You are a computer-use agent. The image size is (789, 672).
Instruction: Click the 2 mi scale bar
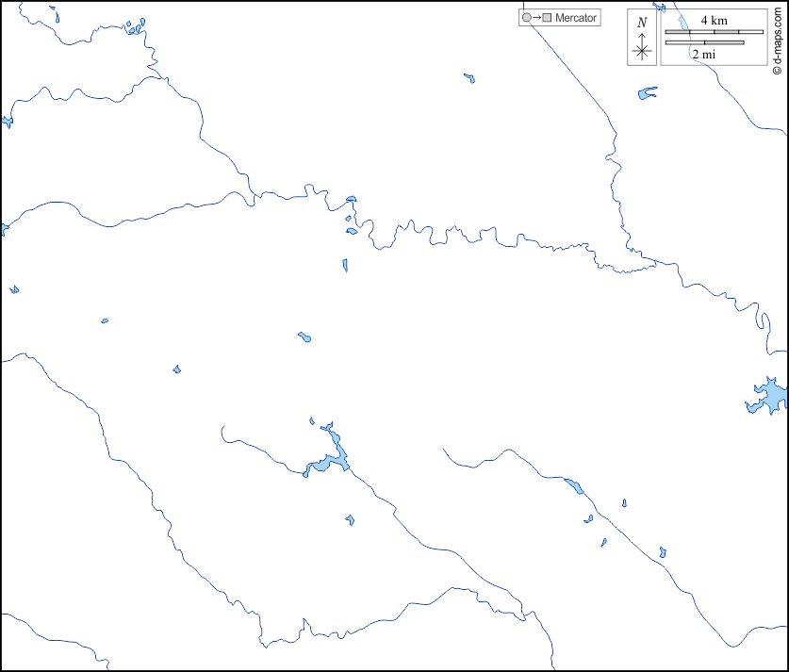pos(704,42)
